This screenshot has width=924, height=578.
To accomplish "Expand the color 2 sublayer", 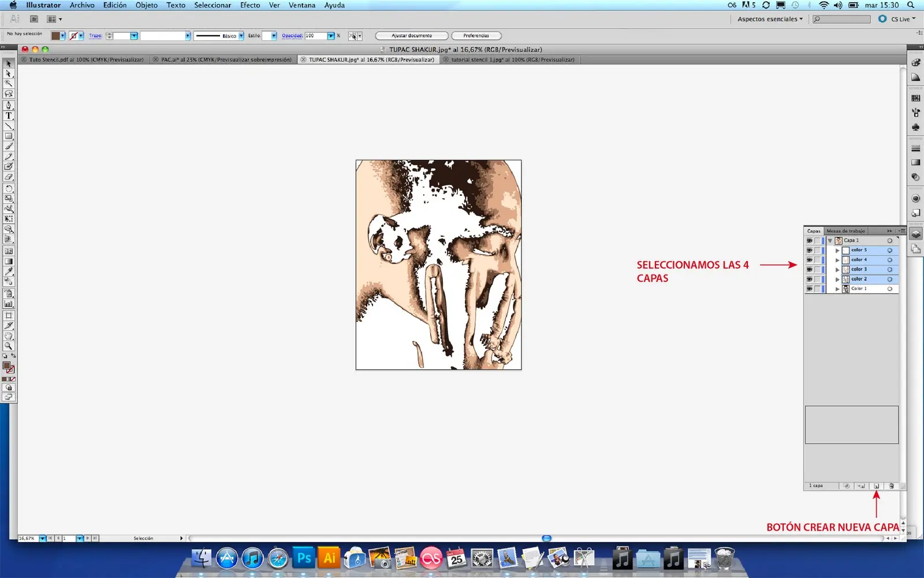I will [x=837, y=279].
